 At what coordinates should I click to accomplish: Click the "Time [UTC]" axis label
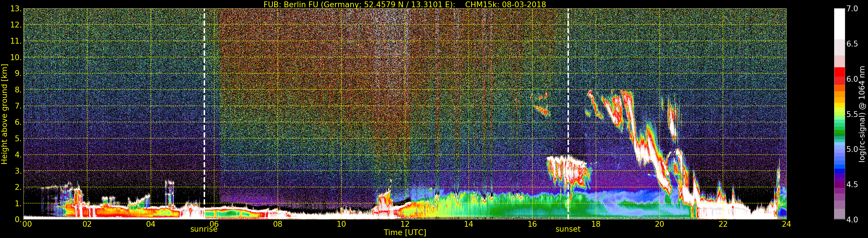coord(405,232)
